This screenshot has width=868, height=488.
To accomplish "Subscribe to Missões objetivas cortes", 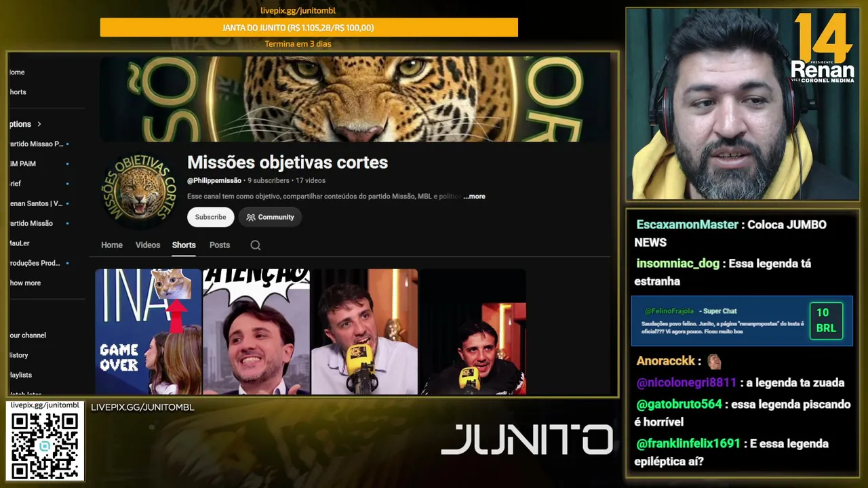I will tap(211, 217).
